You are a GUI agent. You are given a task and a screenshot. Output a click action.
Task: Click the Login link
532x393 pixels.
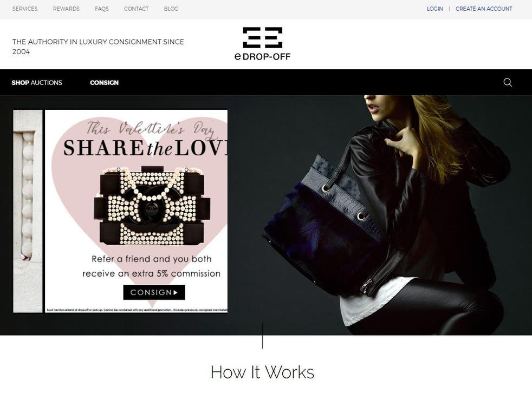coord(435,9)
